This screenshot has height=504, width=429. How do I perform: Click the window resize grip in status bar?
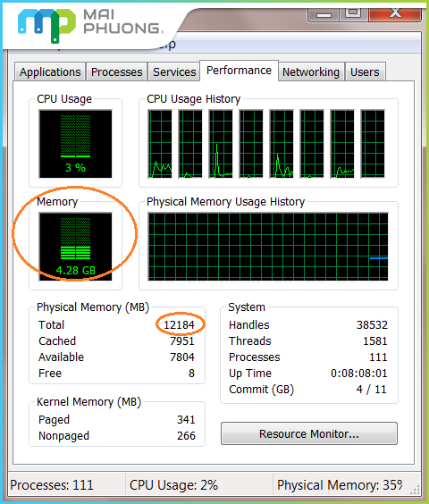[x=415, y=489]
